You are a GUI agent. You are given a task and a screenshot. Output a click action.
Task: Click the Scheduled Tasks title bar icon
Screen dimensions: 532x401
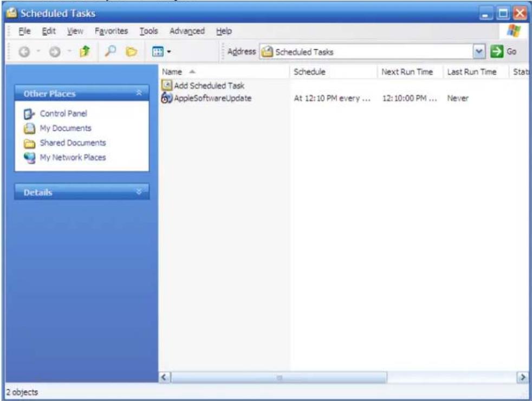[11, 13]
